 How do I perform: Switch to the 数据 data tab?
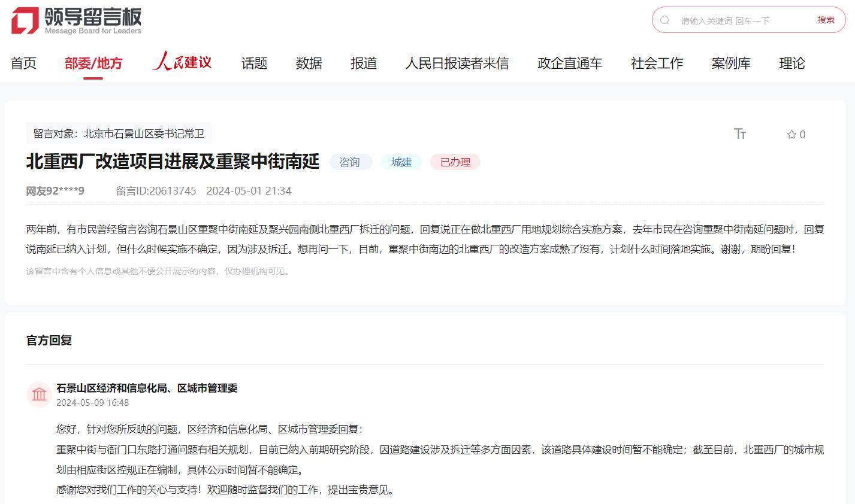point(309,63)
